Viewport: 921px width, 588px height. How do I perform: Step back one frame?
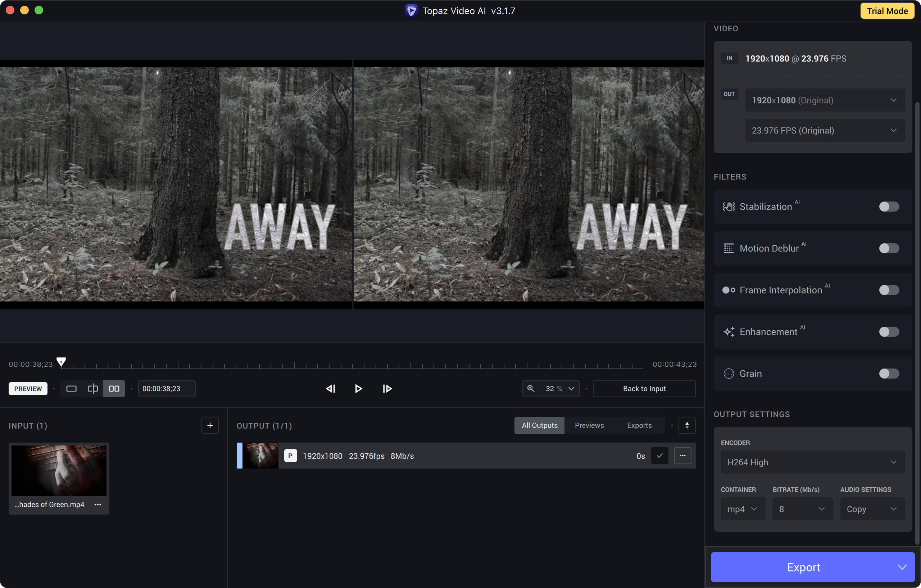[331, 389]
